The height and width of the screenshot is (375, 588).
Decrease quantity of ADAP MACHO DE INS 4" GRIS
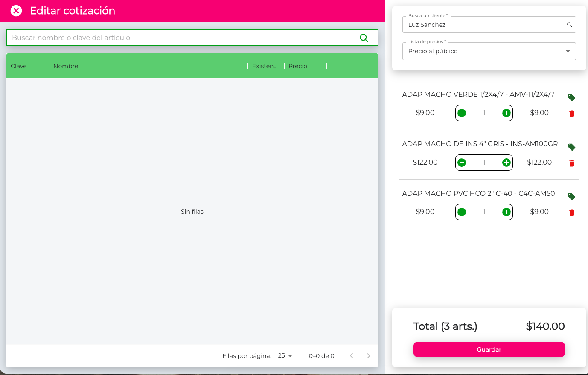coord(462,163)
